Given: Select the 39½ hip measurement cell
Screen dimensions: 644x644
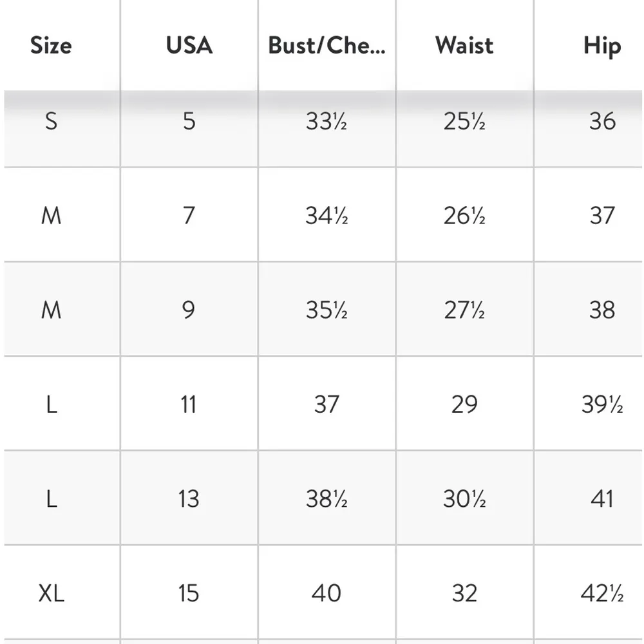Looking at the screenshot, I should pos(601,404).
